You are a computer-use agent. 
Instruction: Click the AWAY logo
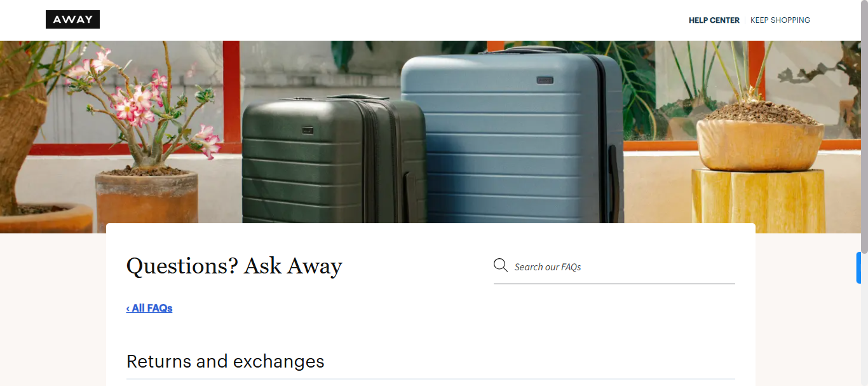[72, 20]
